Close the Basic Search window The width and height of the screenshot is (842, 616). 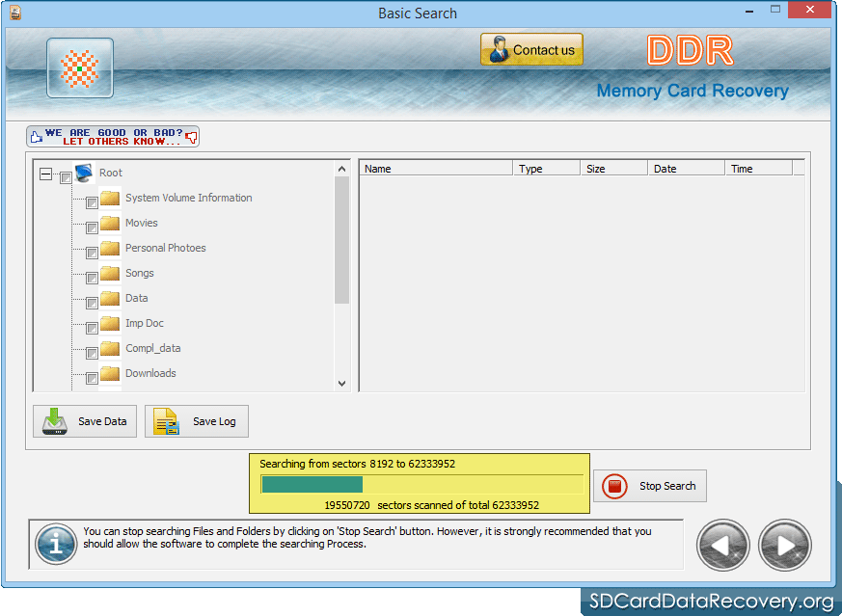(x=810, y=9)
